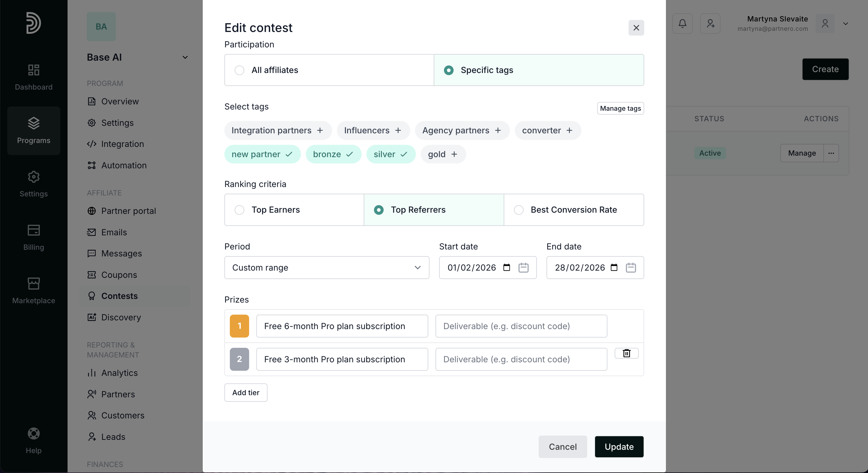Expand the user account menu chevron
Screen dimensions: 868x473
(x=845, y=24)
